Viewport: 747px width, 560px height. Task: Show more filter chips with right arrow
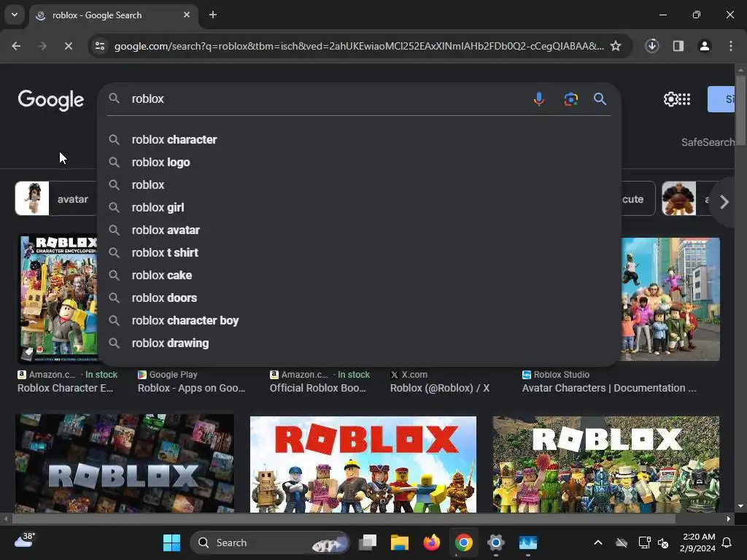724,202
